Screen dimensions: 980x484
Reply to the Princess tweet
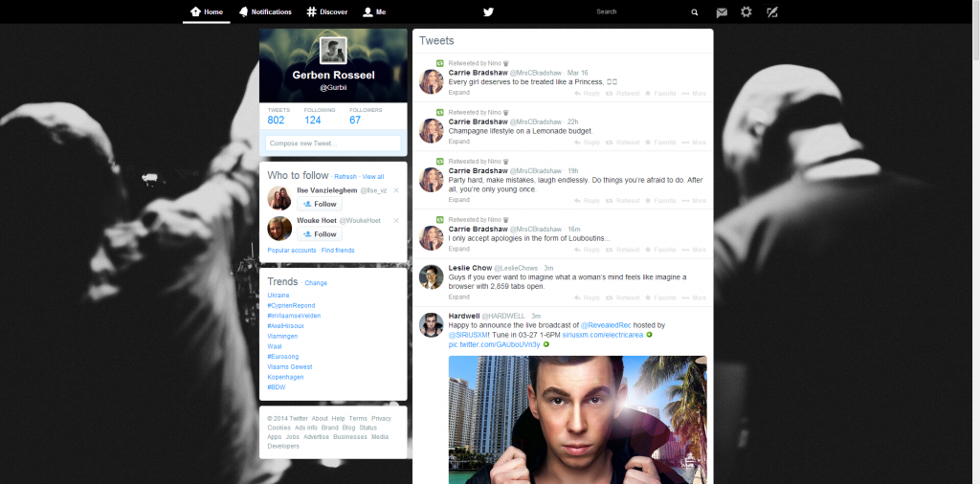point(587,93)
